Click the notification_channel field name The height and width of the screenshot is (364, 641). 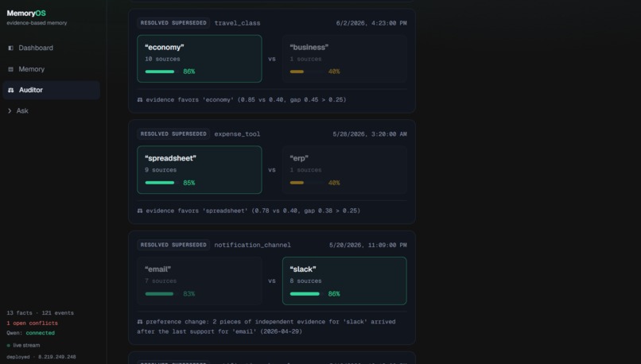click(253, 245)
